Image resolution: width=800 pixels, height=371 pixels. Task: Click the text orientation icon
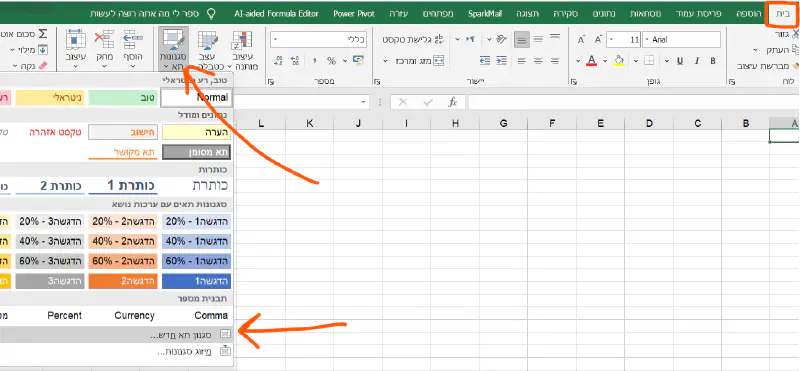501,39
